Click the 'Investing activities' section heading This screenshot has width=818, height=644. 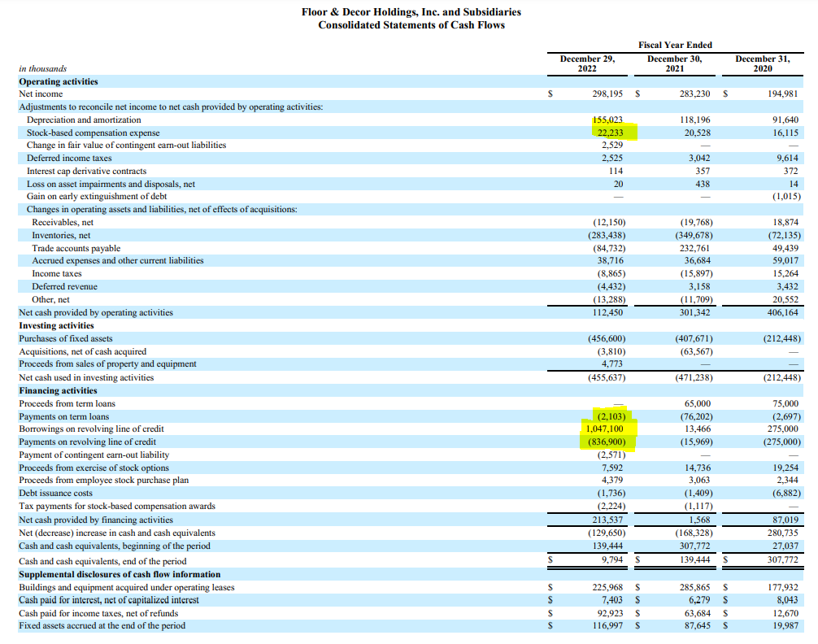(x=56, y=325)
